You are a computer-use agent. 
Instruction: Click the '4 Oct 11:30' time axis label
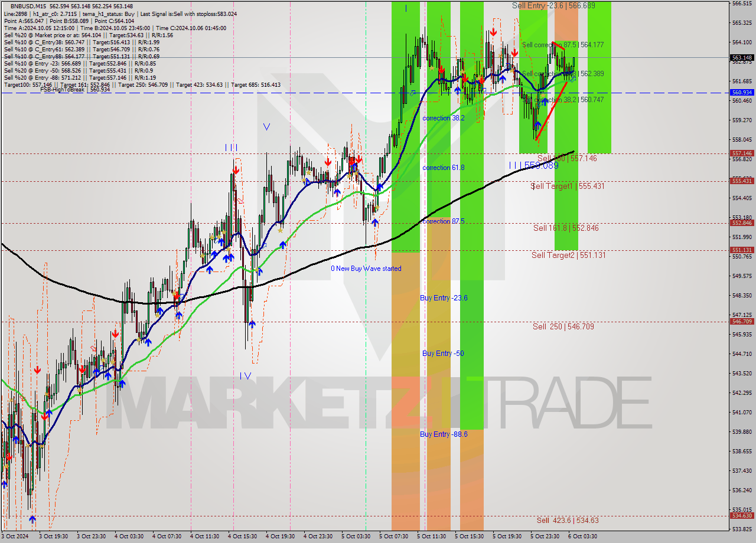pos(204,537)
